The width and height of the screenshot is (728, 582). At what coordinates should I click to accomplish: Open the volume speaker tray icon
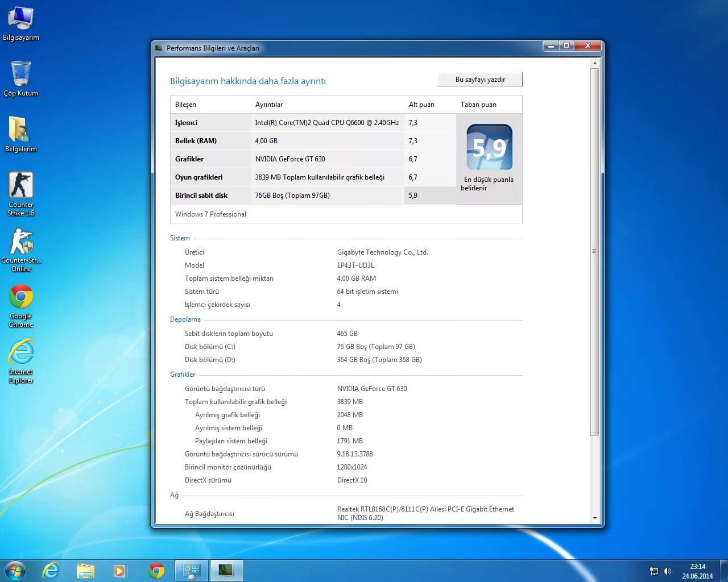(667, 571)
